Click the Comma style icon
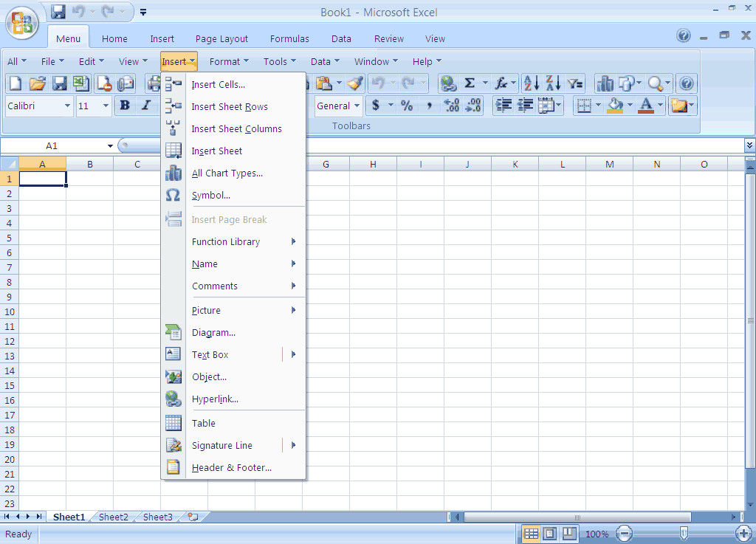The width and height of the screenshot is (756, 544). click(x=429, y=106)
